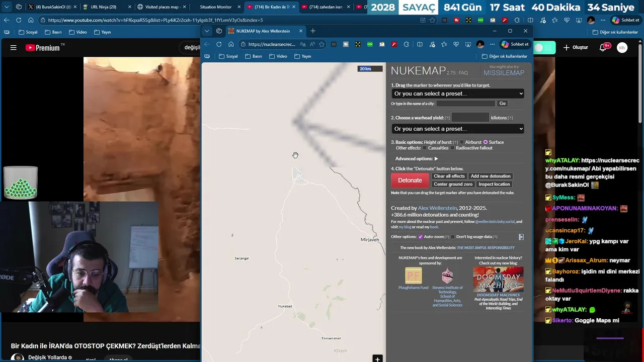This screenshot has height=362, width=644.
Task: Click the Go button next to city
Action: point(502,103)
